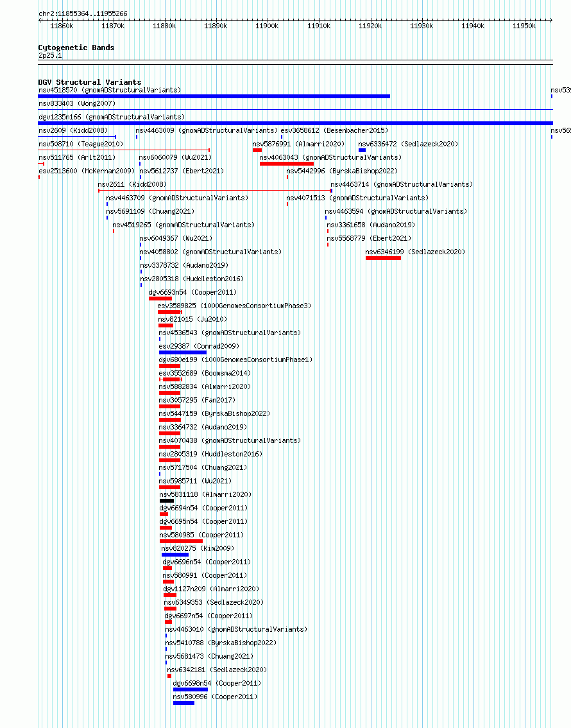The height and width of the screenshot is (728, 571).
Task: Select the black bar under nsv5831118
Action: point(167,501)
